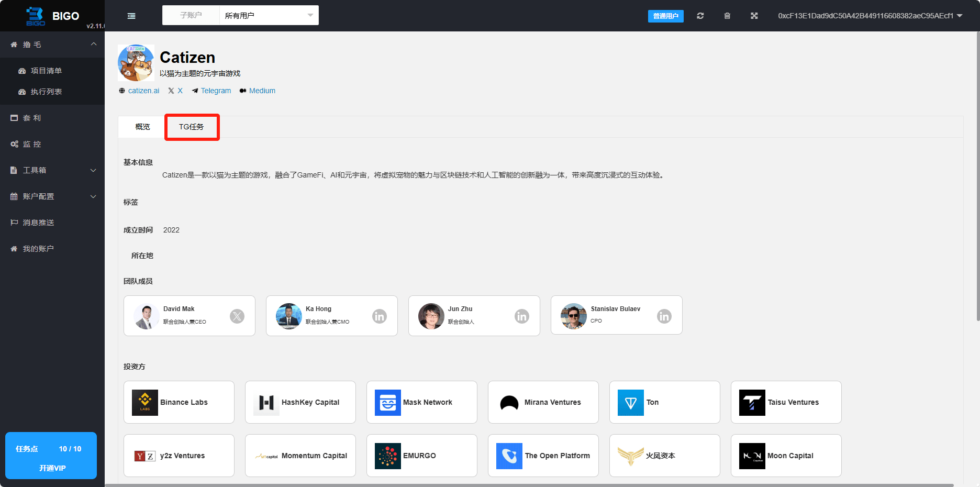Image resolution: width=980 pixels, height=487 pixels.
Task: Click the 开通VIP button
Action: [52, 468]
